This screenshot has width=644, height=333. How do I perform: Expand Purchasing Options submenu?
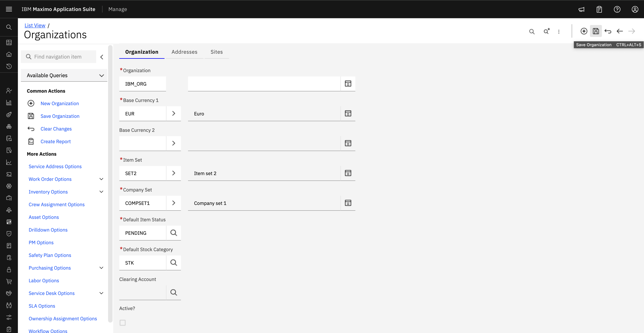[101, 268]
